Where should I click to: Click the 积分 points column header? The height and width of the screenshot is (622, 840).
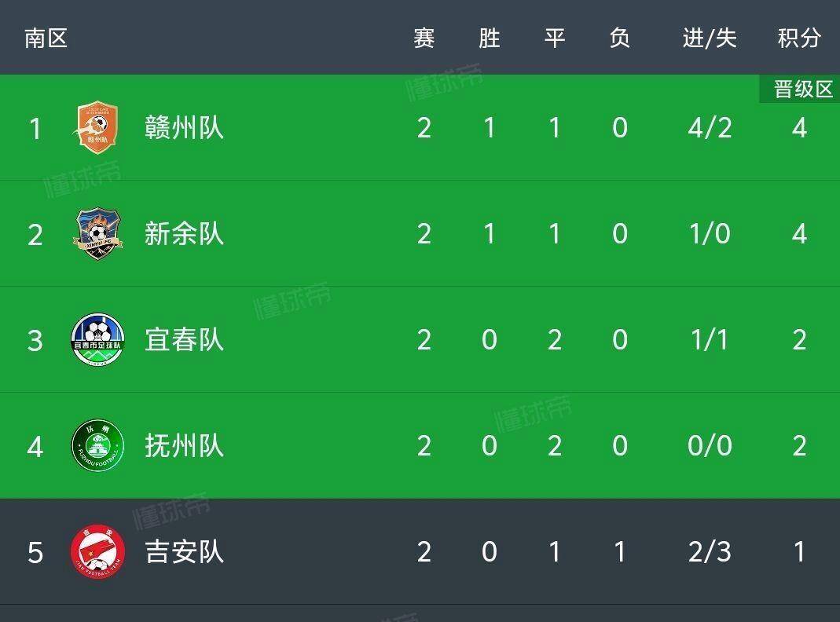pos(799,38)
